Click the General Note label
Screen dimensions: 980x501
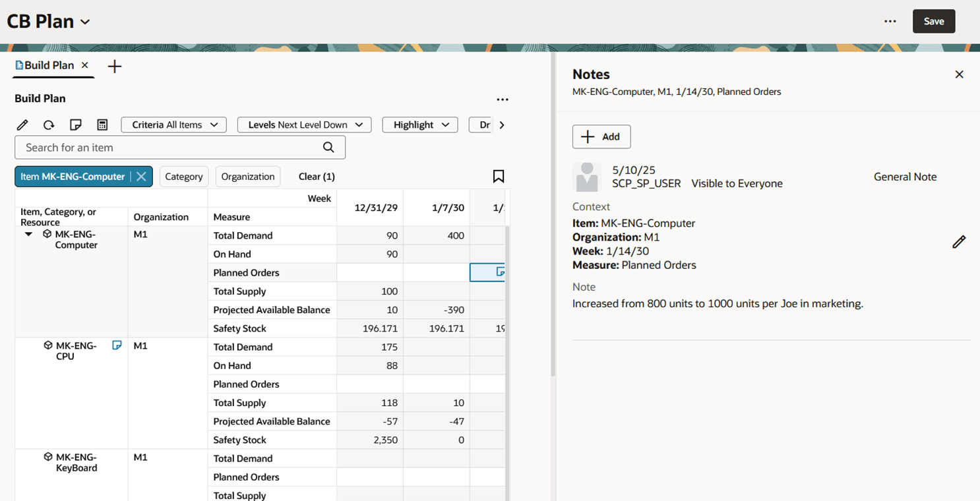click(905, 177)
